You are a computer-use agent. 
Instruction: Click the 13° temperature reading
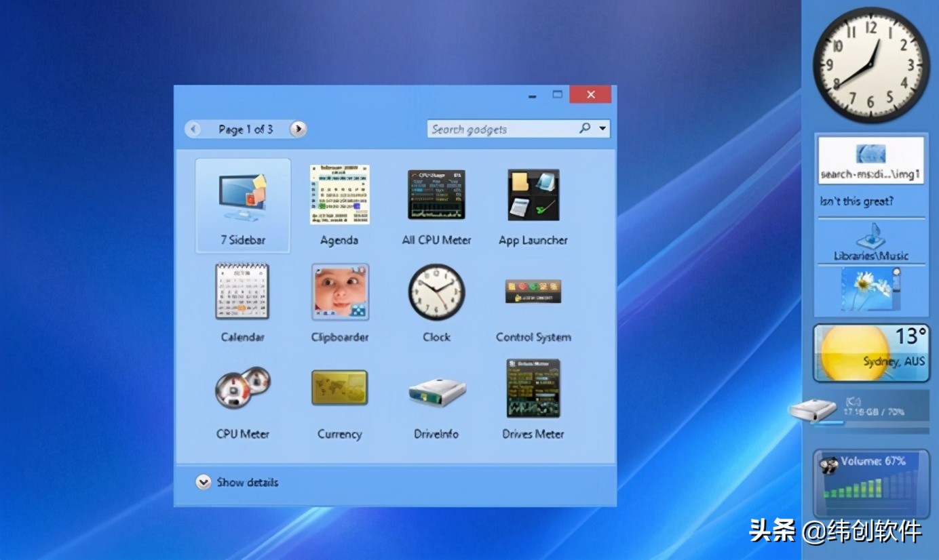[x=910, y=336]
